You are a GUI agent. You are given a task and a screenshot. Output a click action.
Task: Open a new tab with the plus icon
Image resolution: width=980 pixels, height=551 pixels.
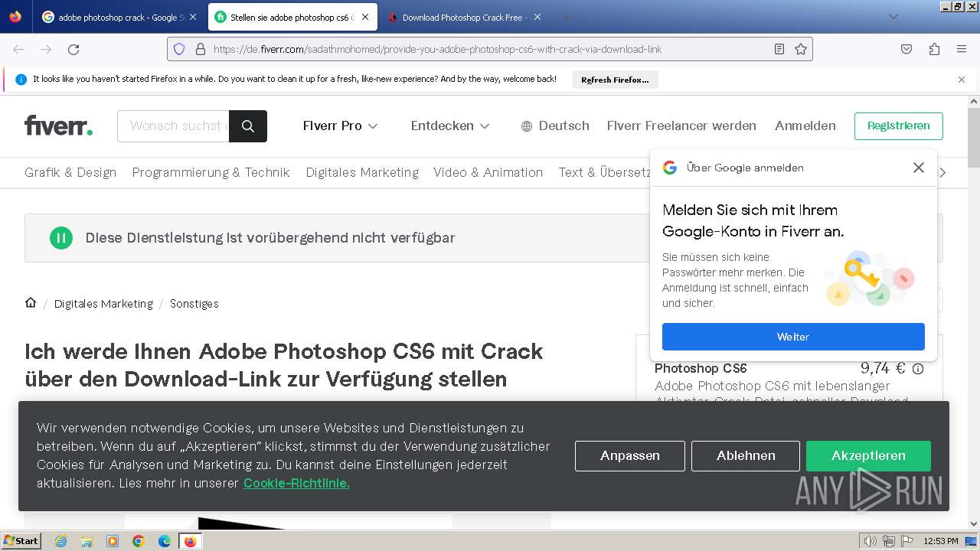pos(567,17)
